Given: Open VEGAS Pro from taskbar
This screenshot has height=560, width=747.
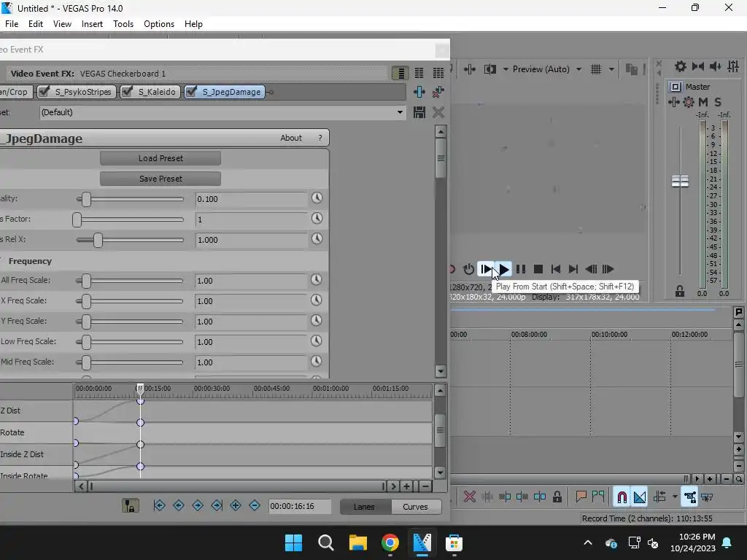Looking at the screenshot, I should coord(422,542).
